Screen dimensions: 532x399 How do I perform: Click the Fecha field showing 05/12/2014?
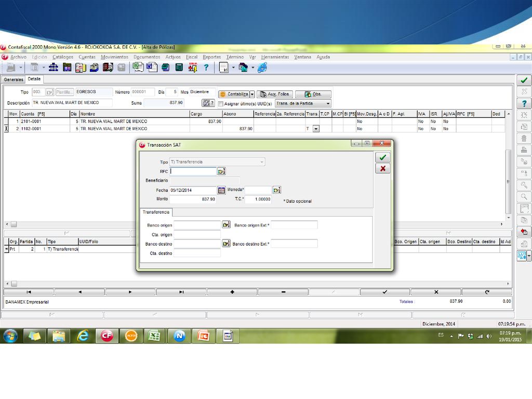193,190
